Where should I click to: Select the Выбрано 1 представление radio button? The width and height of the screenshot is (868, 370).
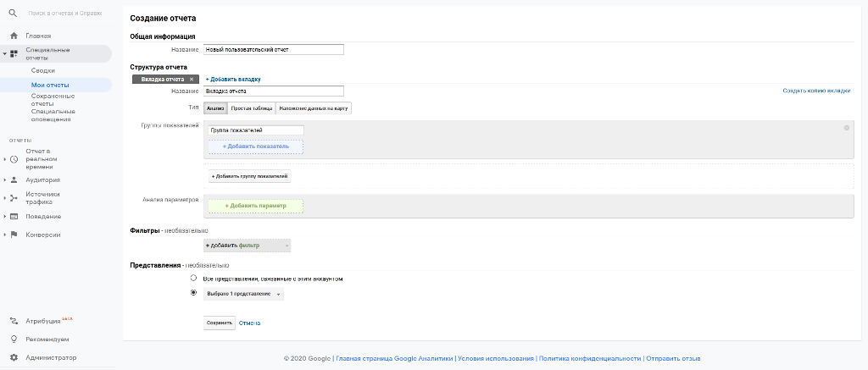[193, 293]
